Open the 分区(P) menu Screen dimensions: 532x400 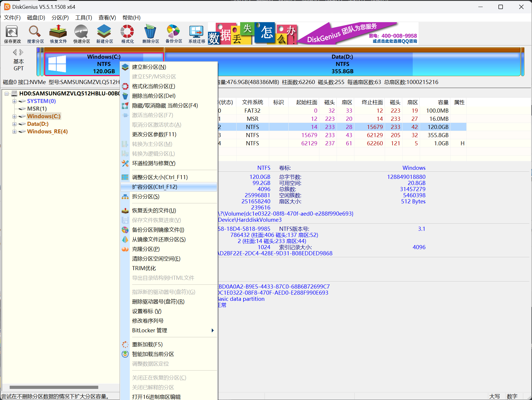click(x=60, y=18)
